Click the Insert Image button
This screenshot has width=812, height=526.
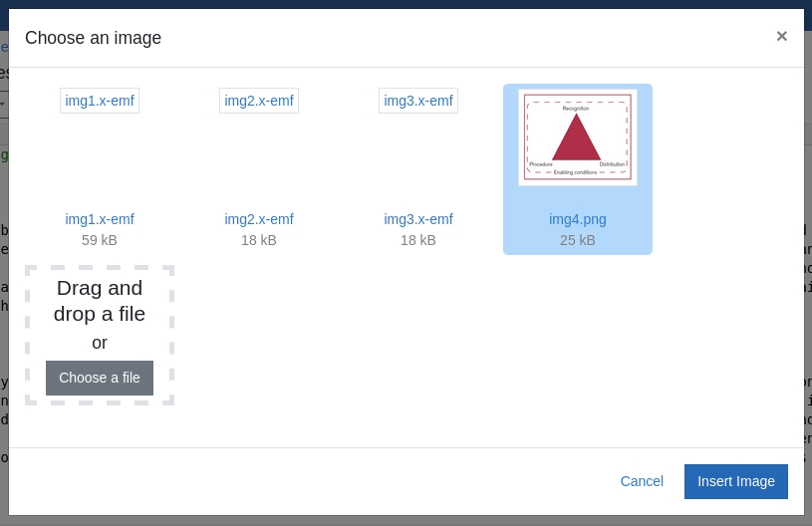(x=736, y=481)
